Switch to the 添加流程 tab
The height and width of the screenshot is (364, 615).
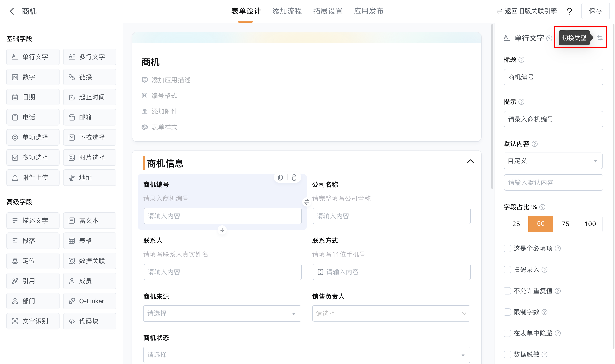coord(287,11)
